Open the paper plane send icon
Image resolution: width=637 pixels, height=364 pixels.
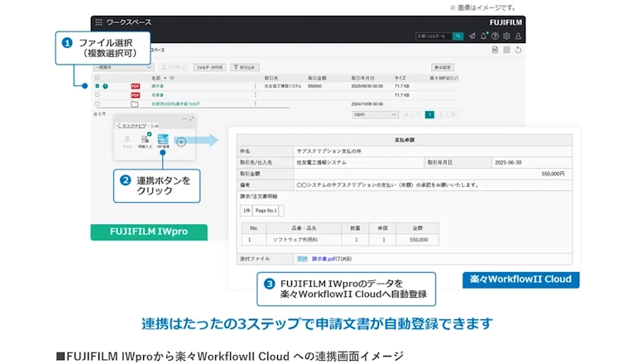(x=472, y=36)
